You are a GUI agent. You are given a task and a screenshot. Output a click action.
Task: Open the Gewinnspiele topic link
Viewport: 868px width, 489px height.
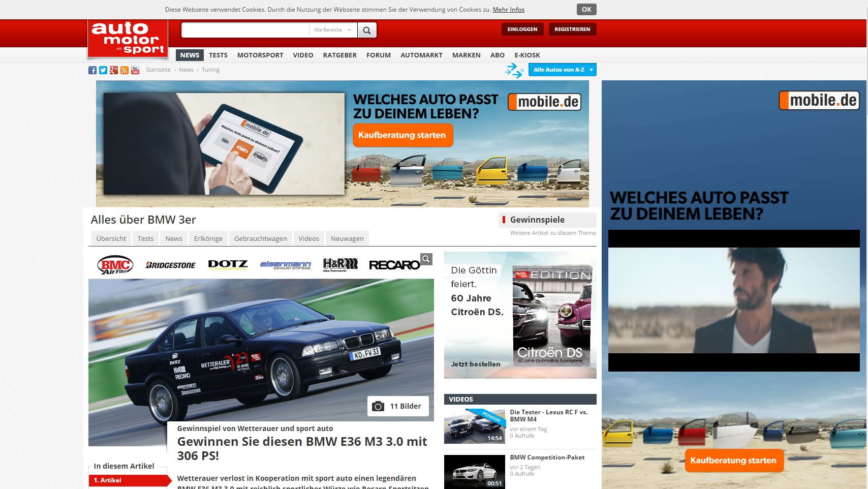click(537, 220)
